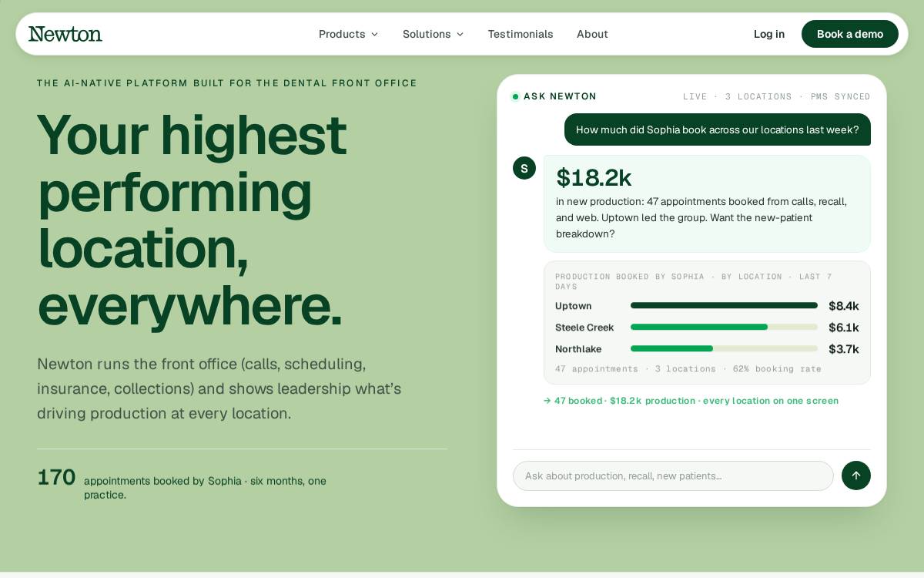
Task: Click the Log in link
Action: (769, 34)
